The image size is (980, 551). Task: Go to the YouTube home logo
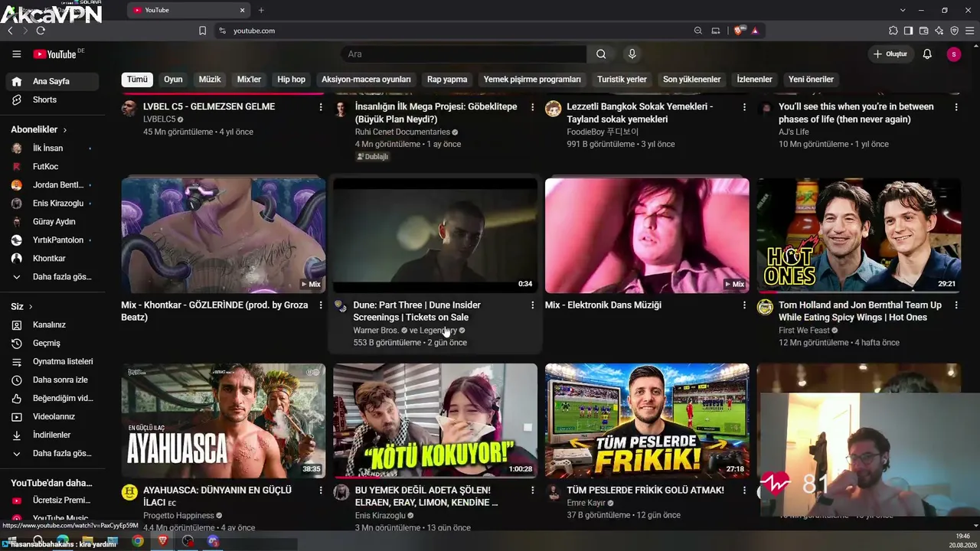(x=54, y=54)
